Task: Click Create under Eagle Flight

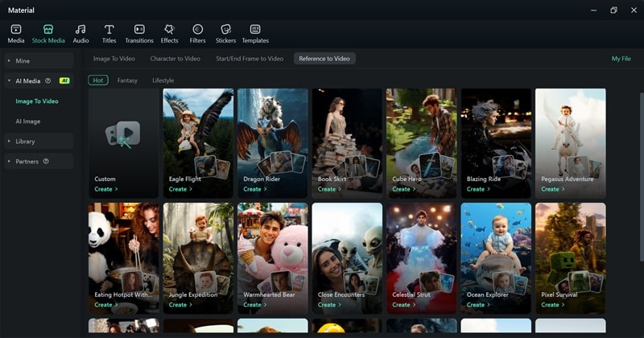Action: point(180,189)
